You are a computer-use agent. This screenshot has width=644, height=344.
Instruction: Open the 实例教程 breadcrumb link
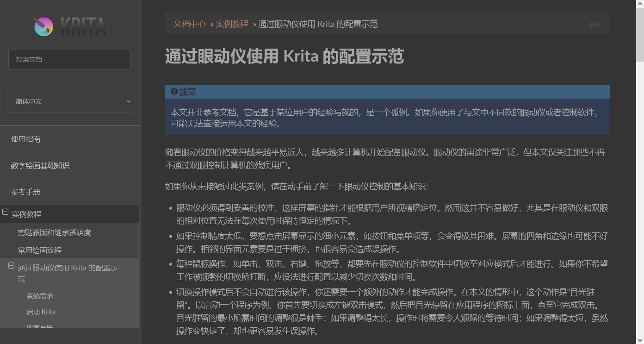233,24
